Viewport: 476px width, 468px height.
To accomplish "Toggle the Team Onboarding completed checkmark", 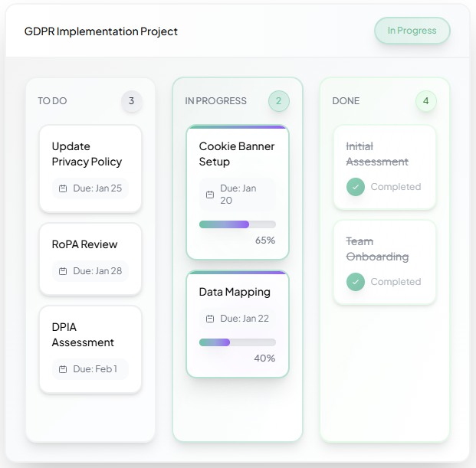I will [356, 282].
